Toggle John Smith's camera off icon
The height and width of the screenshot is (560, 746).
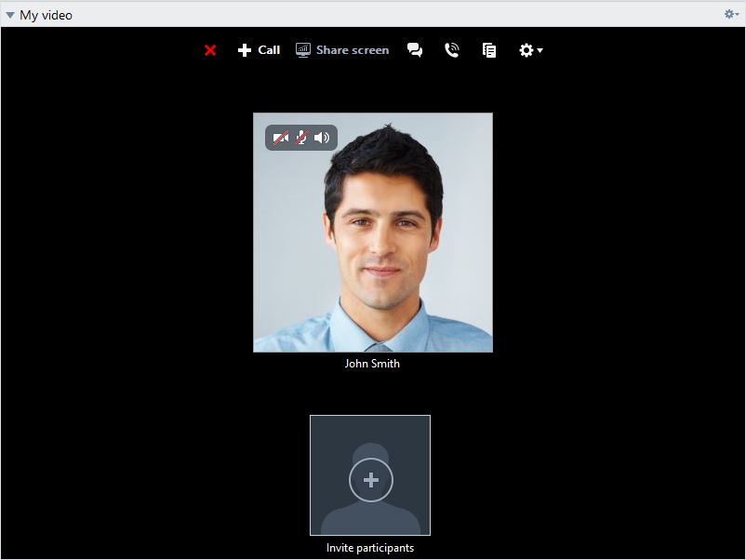point(280,138)
